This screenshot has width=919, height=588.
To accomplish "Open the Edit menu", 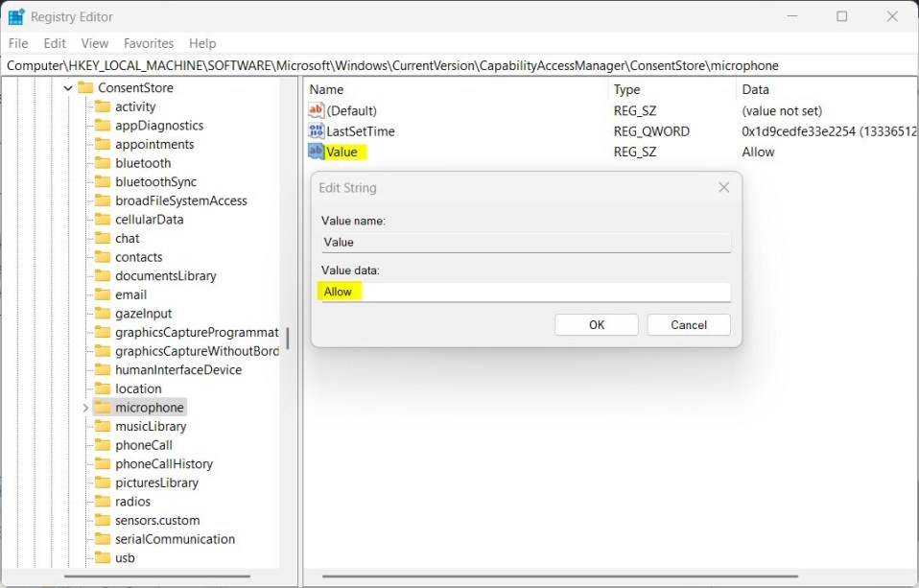I will 55,43.
